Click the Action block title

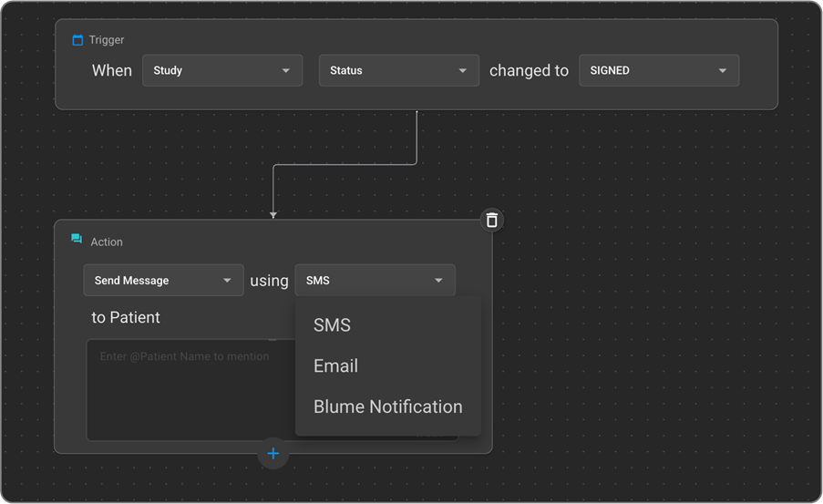(x=107, y=242)
